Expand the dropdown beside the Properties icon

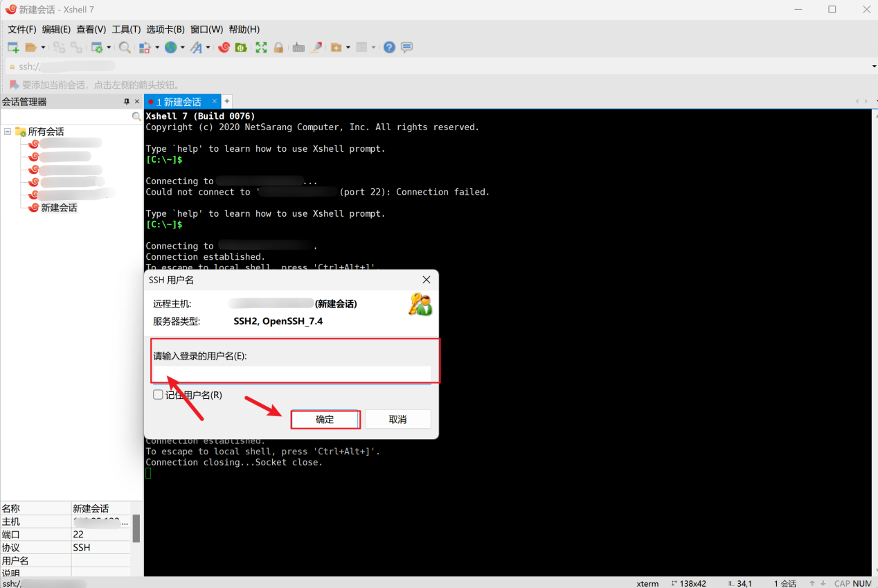tap(109, 47)
